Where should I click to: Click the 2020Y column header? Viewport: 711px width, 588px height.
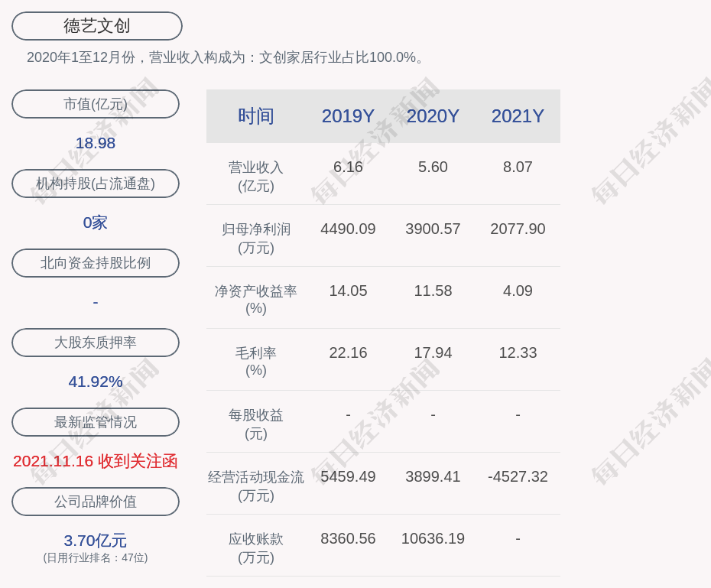(x=433, y=116)
